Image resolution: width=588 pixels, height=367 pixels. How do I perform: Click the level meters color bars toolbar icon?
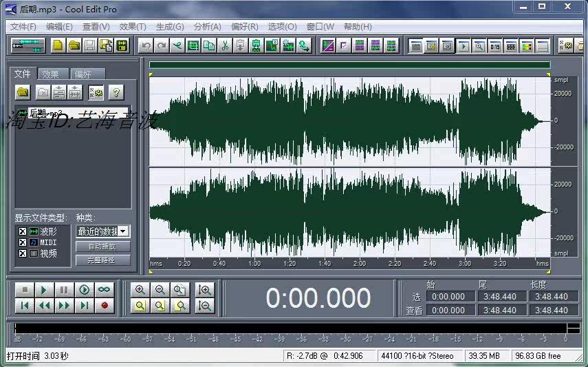coord(527,46)
